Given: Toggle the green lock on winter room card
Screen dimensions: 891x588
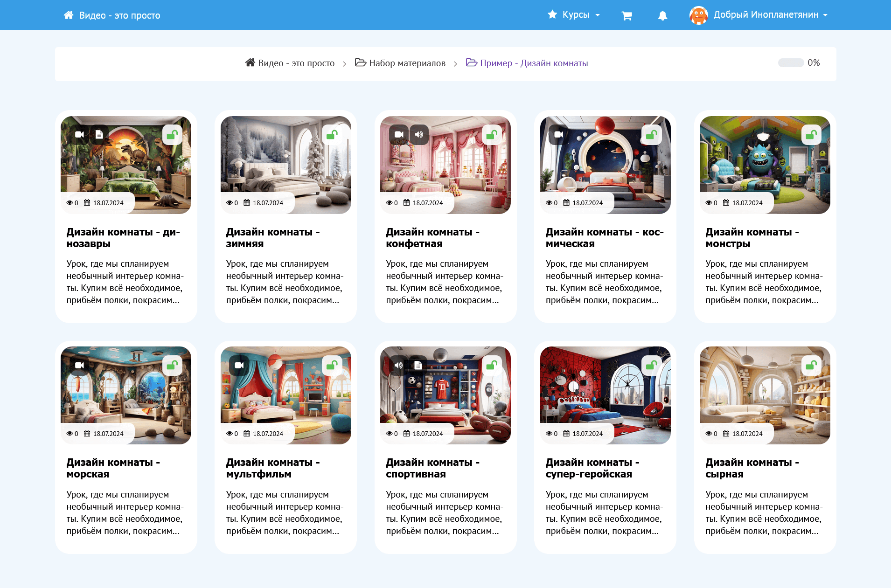Looking at the screenshot, I should click(x=332, y=135).
